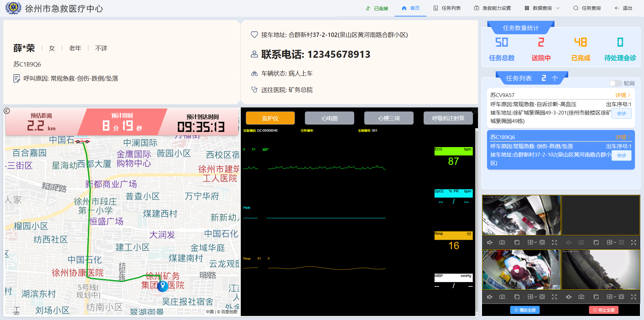Mute audio on the top-left driver camera

click(490, 242)
